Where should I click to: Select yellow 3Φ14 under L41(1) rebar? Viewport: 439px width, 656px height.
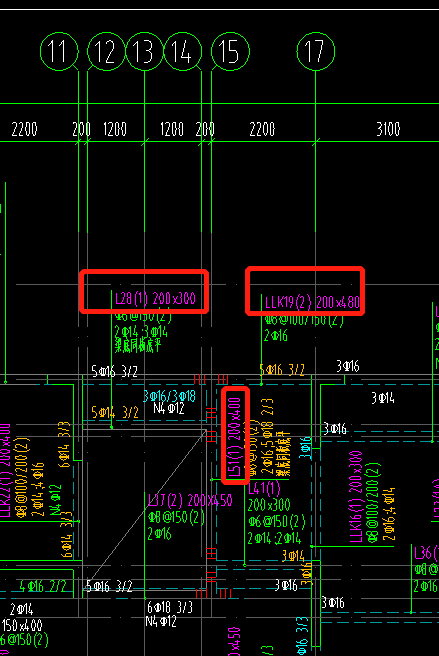click(293, 556)
